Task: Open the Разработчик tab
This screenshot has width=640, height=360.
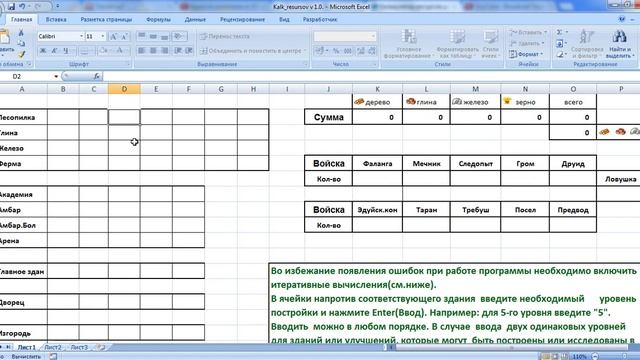Action: coord(320,19)
